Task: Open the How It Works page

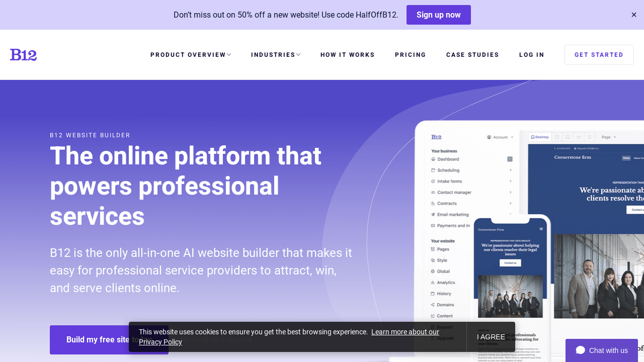Action: tap(348, 55)
